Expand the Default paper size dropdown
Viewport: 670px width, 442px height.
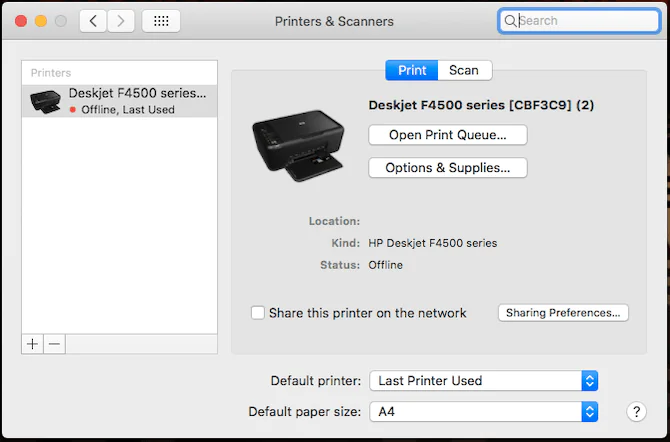click(484, 411)
